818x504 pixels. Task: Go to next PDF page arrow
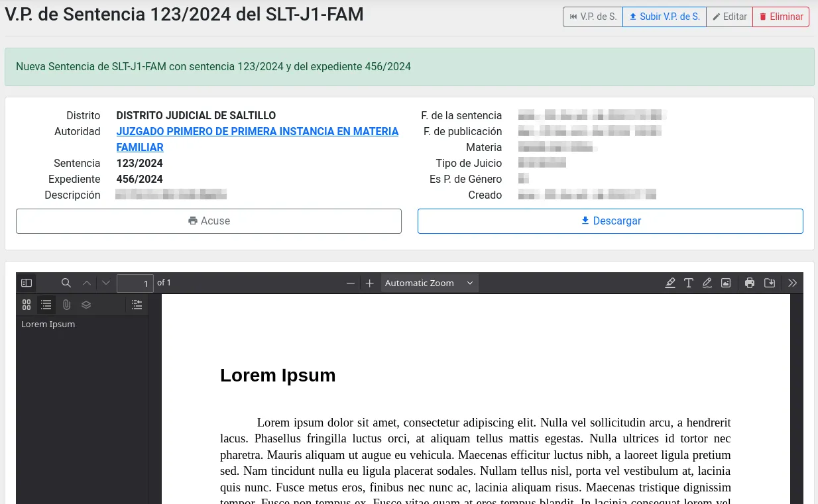tap(106, 283)
